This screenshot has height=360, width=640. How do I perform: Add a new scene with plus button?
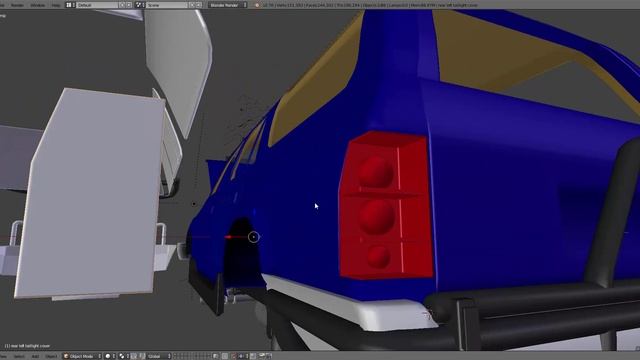(x=192, y=5)
